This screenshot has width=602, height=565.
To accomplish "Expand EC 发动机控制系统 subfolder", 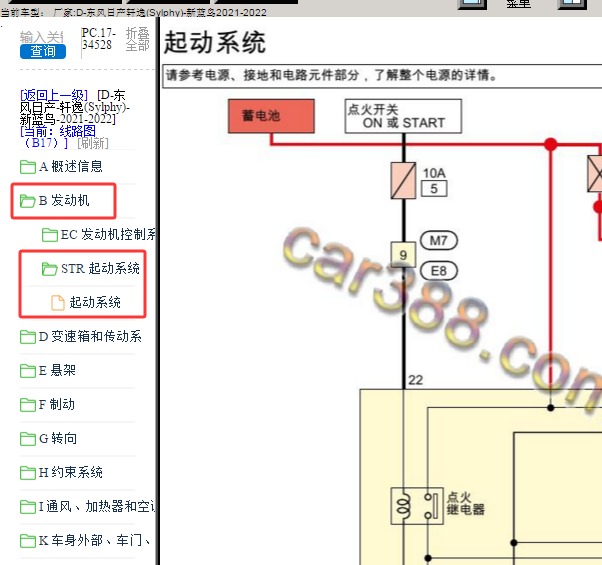I will pyautogui.click(x=108, y=235).
